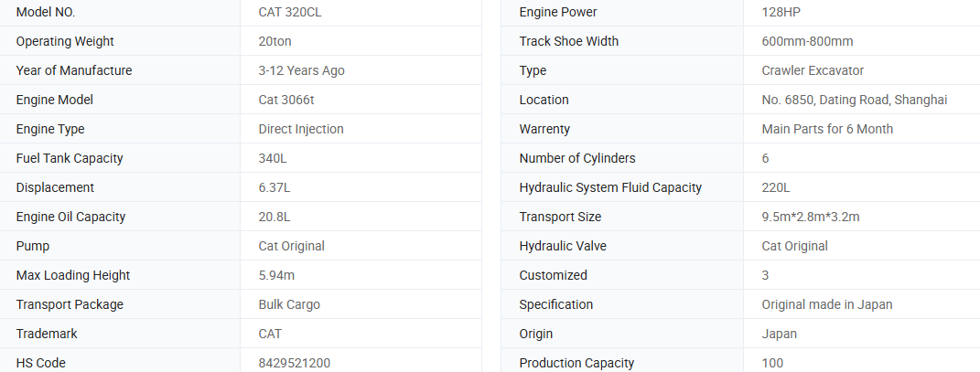Viewport: 980px width, 372px height.
Task: Click the cylinders value "6"
Action: click(x=766, y=158)
